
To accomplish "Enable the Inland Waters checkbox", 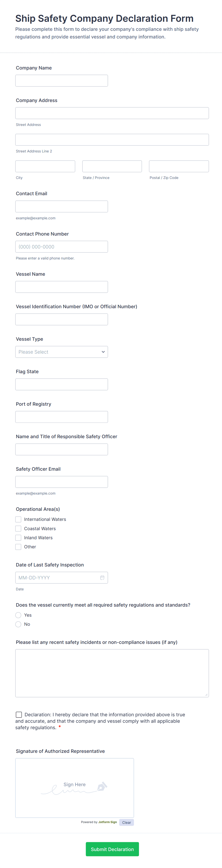I will [19, 538].
